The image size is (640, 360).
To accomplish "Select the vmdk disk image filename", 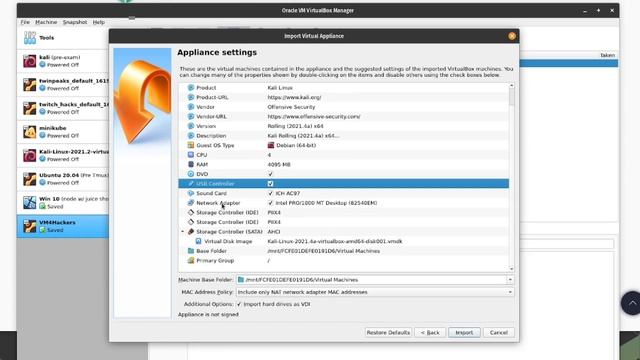I will click(335, 241).
